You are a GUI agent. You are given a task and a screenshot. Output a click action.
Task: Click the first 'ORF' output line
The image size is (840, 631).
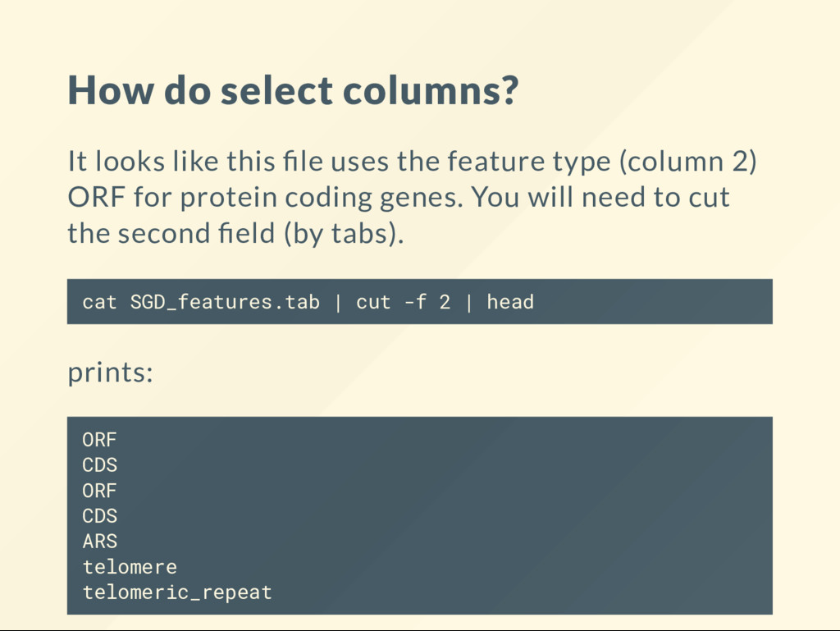click(x=99, y=440)
